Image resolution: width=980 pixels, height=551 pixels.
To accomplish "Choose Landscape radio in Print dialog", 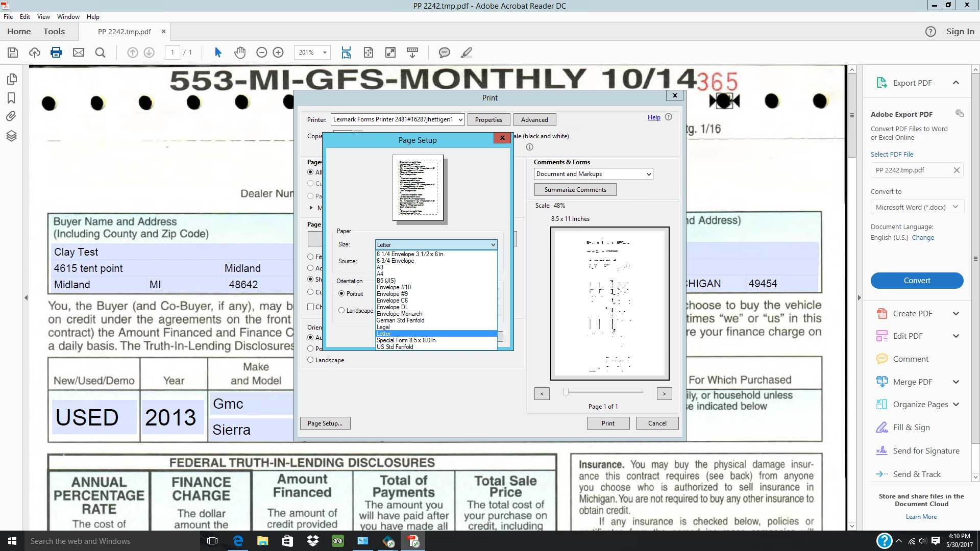I will coord(310,360).
